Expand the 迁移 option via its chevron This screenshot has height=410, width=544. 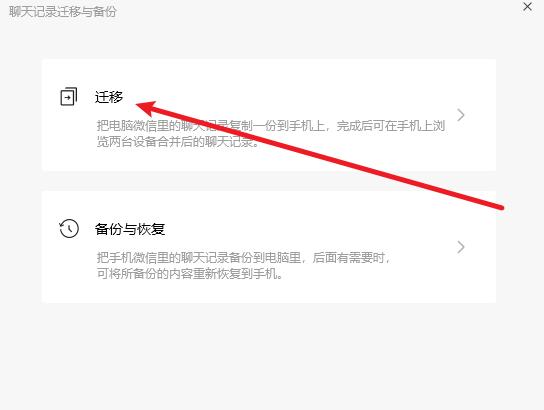click(461, 115)
